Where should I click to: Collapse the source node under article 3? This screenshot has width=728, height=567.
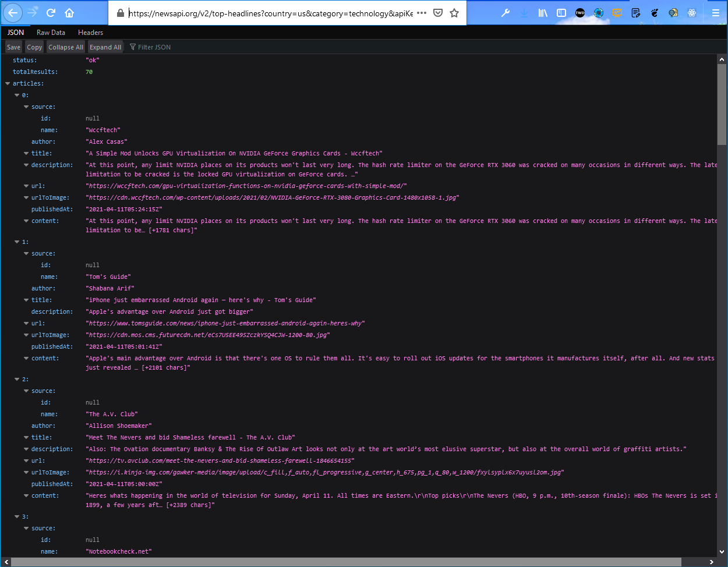coord(26,529)
